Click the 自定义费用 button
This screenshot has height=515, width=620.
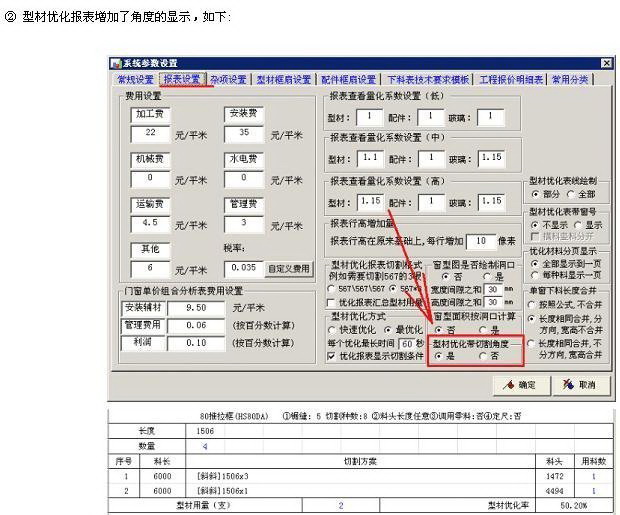click(289, 269)
